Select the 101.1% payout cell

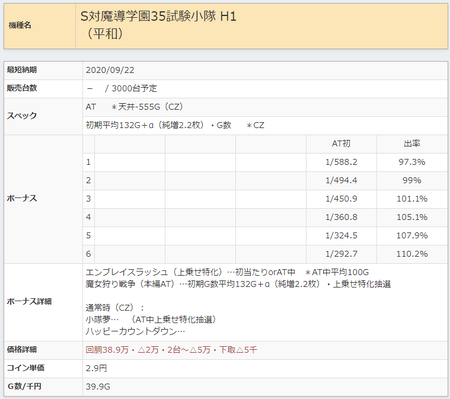412,199
